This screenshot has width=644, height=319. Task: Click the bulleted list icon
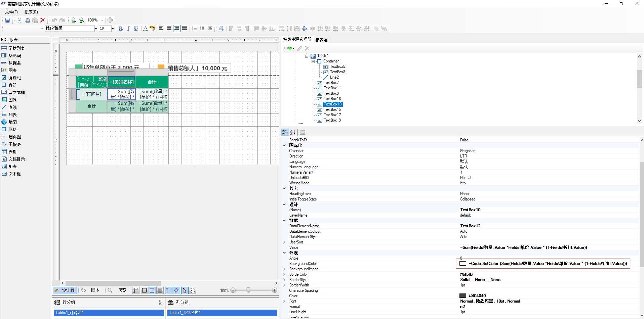(194, 29)
